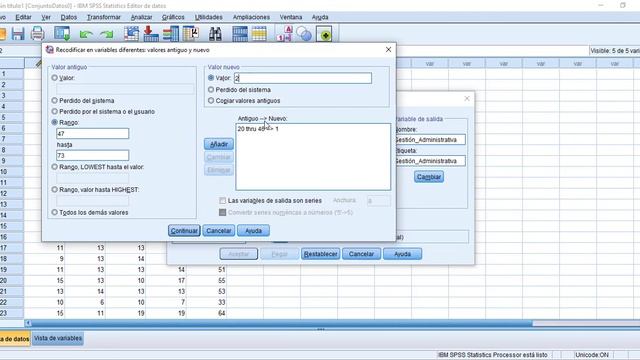Click the Redo arrow icon
Image resolution: width=640 pixels, height=360 pixels.
coord(107,35)
